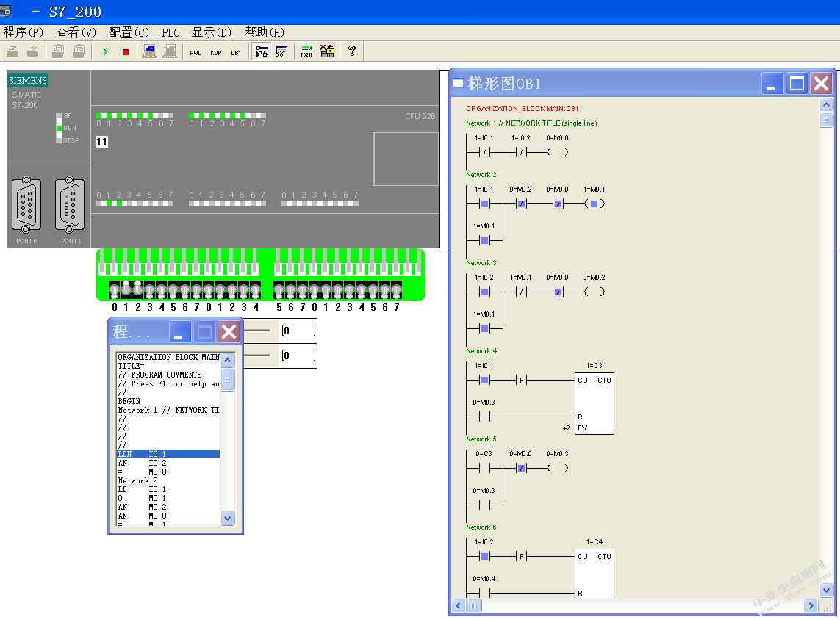This screenshot has height=620, width=840.
Task: Click the C3 counter block in Network 4
Action: click(x=594, y=403)
